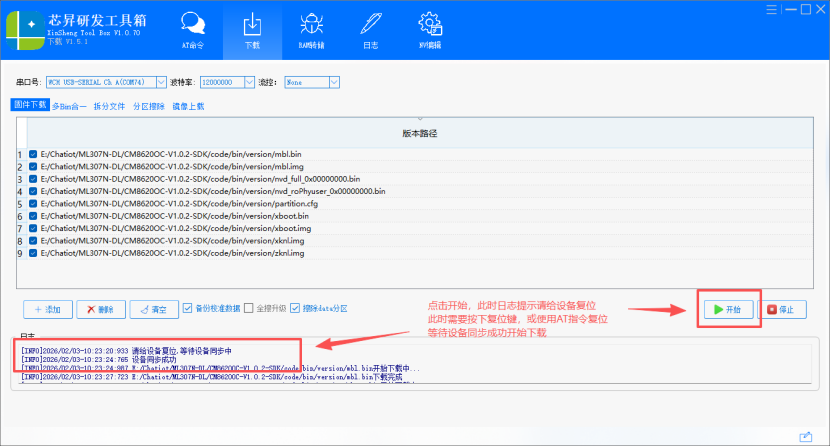
Task: Select the 下载 download icon in the toolbar
Action: pyautogui.click(x=253, y=29)
